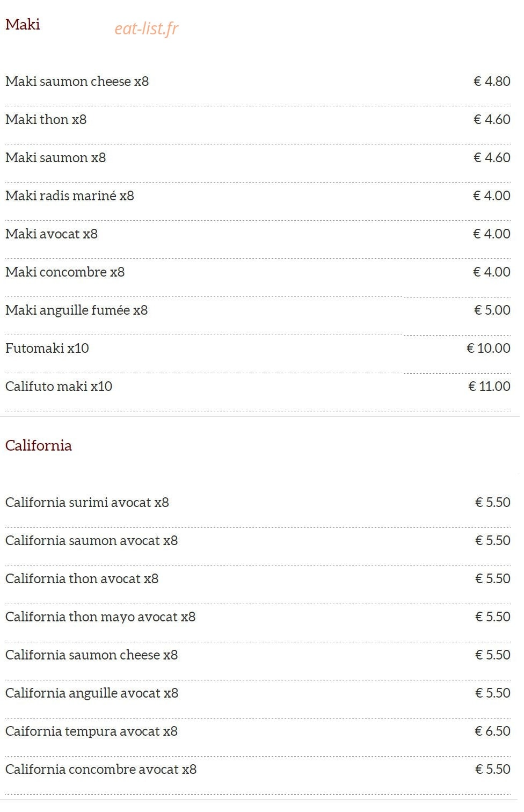The height and width of the screenshot is (812, 524).
Task: Choose Caifornia tempura avocat x8
Action: (91, 731)
